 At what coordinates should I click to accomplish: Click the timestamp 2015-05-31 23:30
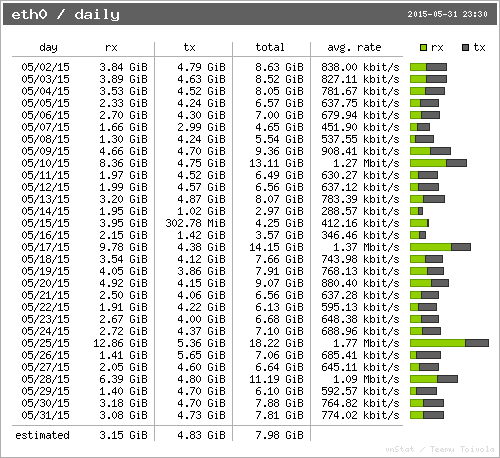point(447,14)
